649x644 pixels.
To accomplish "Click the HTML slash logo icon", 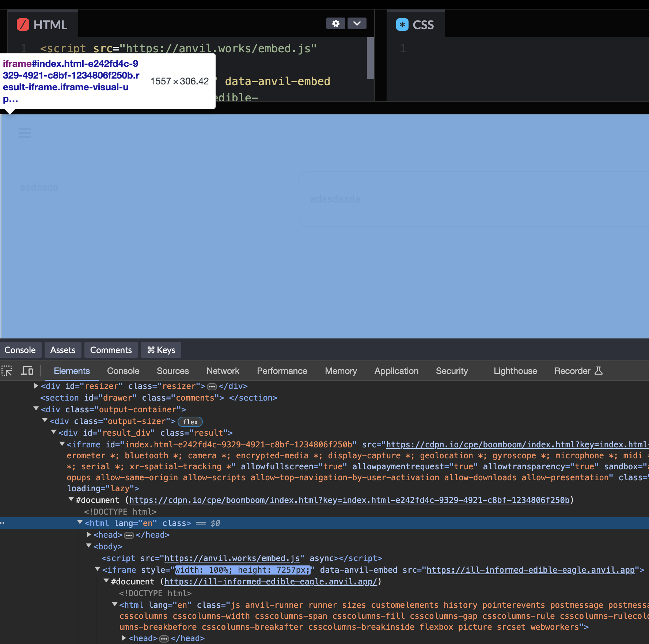I will click(x=23, y=25).
